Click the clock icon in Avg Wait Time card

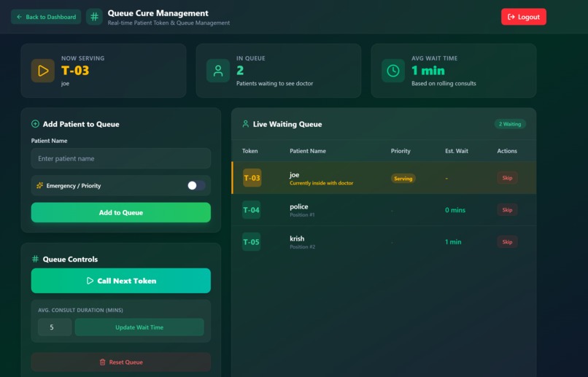click(393, 71)
